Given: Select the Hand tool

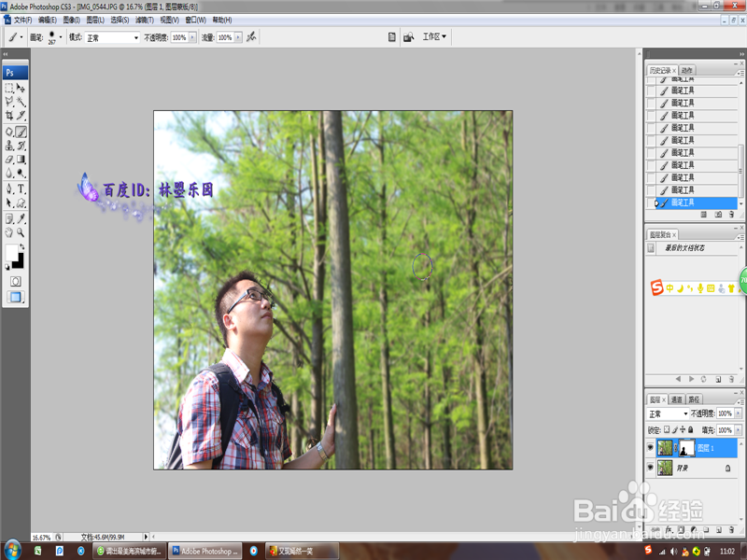Looking at the screenshot, I should pyautogui.click(x=9, y=232).
